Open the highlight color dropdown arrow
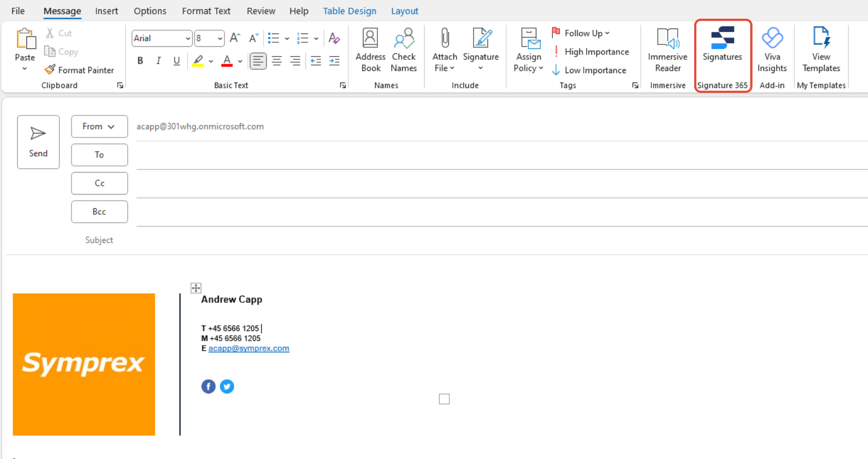The width and height of the screenshot is (868, 459). 211,61
